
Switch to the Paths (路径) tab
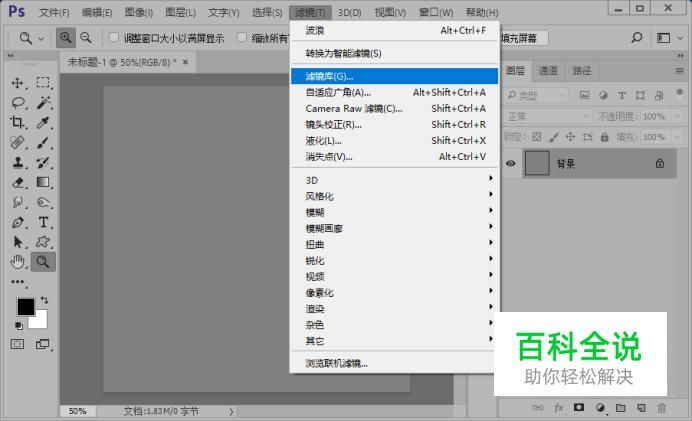point(582,71)
